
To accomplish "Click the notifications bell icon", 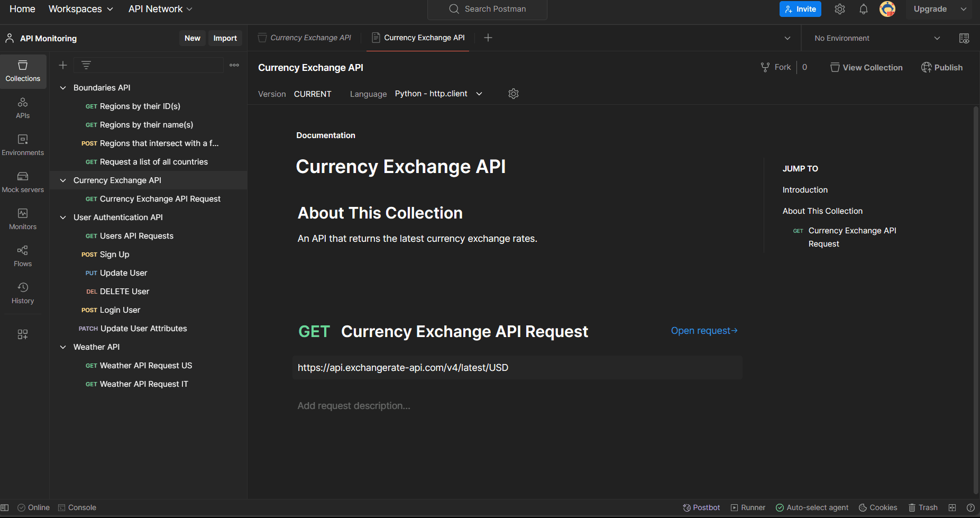I will coord(863,9).
